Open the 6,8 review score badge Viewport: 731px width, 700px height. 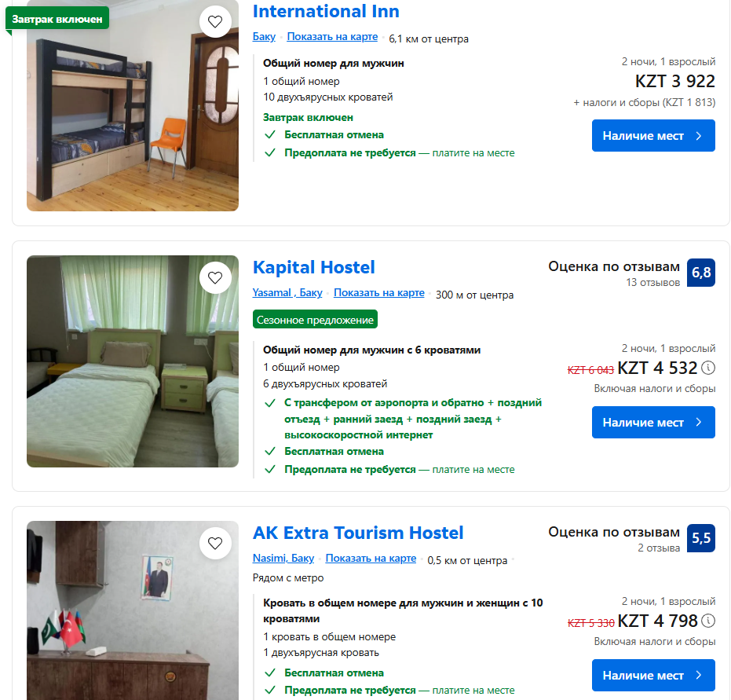700,273
